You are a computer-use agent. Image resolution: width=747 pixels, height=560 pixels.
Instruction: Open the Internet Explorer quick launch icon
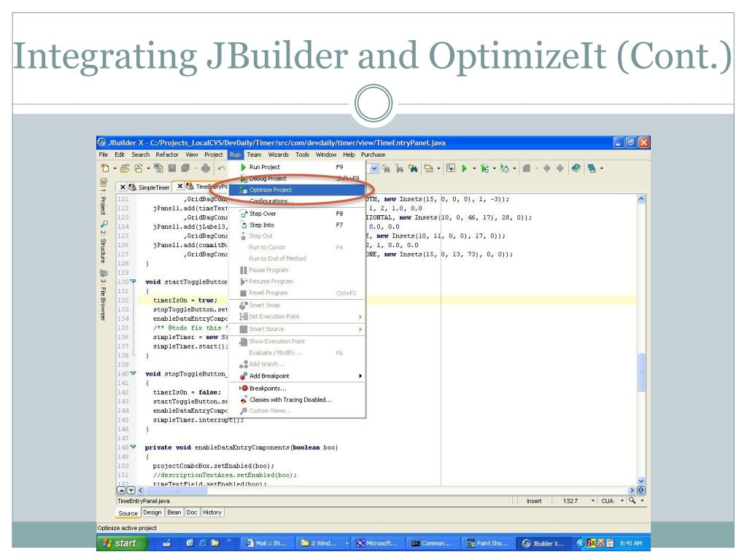(x=203, y=542)
